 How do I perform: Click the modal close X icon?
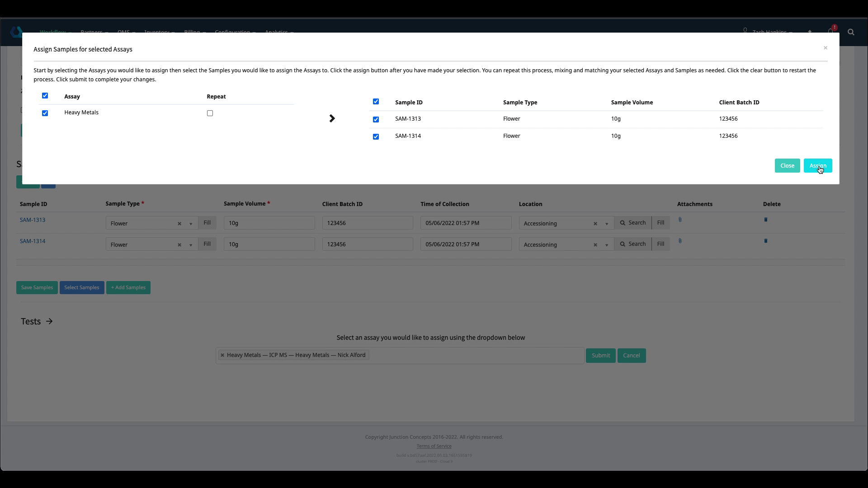[825, 48]
